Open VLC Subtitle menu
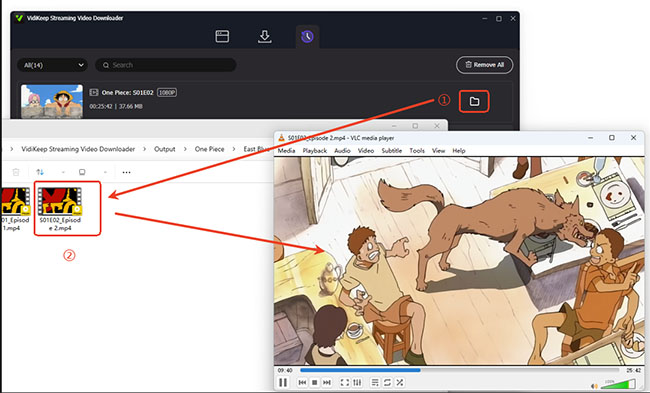This screenshot has height=393, width=650. tap(392, 150)
